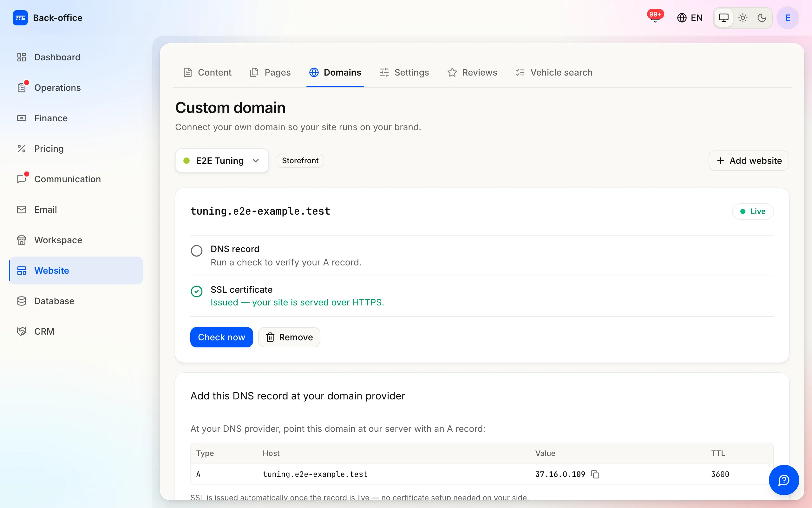Screen dimensions: 812x508
Task: Select the Domains tab
Action: 335,73
